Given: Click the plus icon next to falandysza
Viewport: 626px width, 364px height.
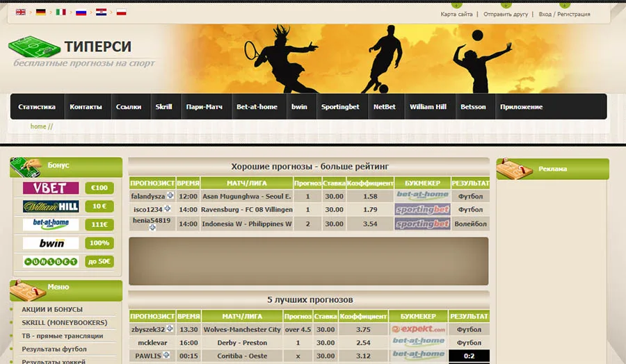Looking at the screenshot, I should (170, 195).
